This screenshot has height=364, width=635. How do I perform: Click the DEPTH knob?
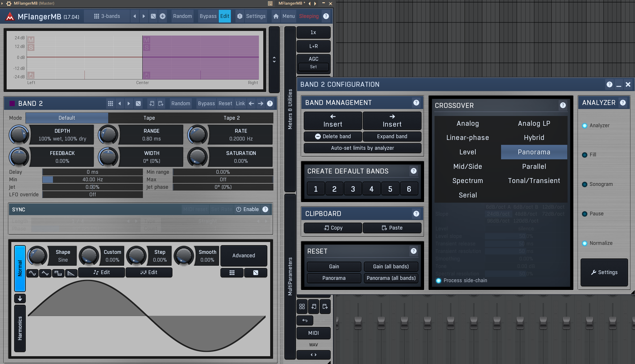19,135
